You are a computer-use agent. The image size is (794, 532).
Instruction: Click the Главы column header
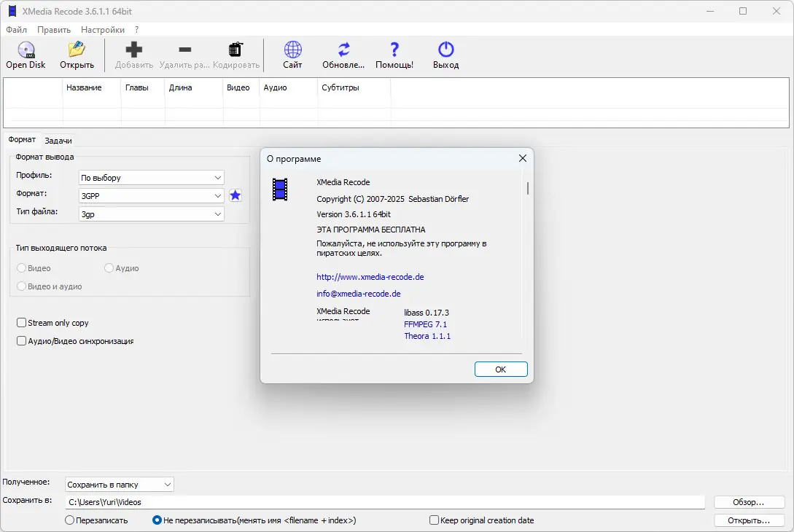coord(143,87)
